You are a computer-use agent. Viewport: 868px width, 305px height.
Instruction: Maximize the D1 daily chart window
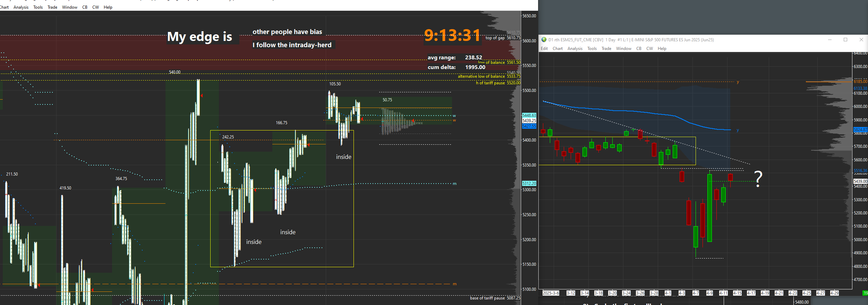coord(845,40)
